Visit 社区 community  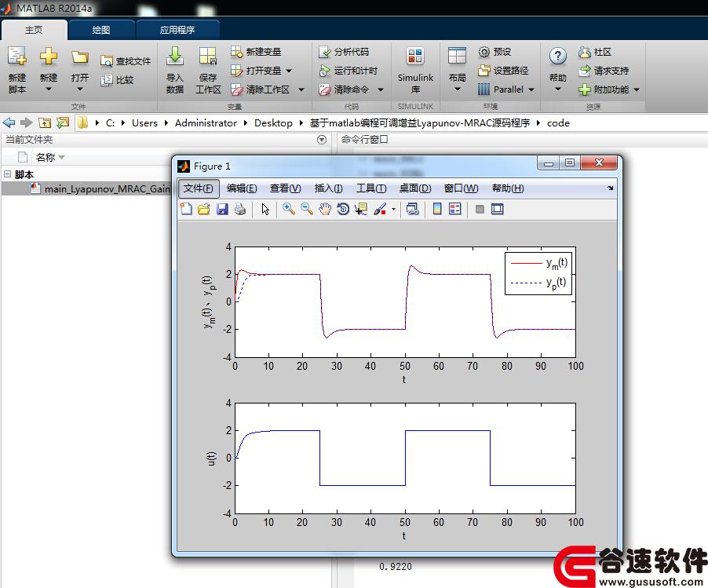tap(595, 52)
